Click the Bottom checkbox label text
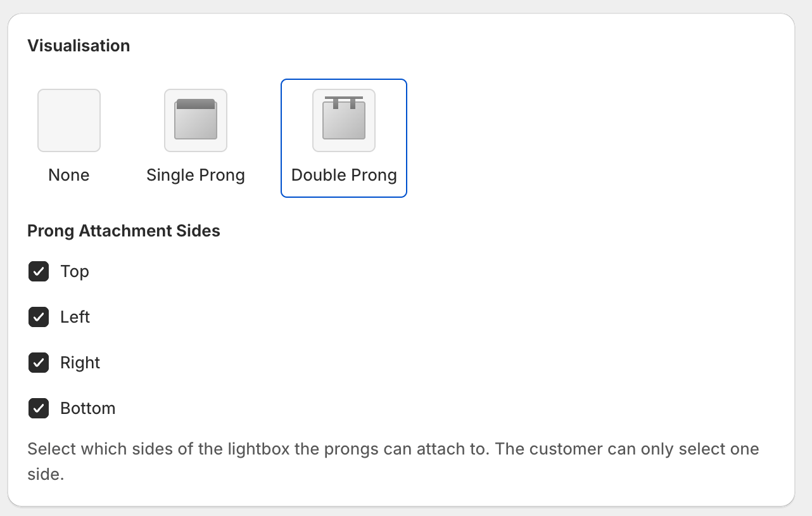This screenshot has width=812, height=516. pyautogui.click(x=88, y=408)
